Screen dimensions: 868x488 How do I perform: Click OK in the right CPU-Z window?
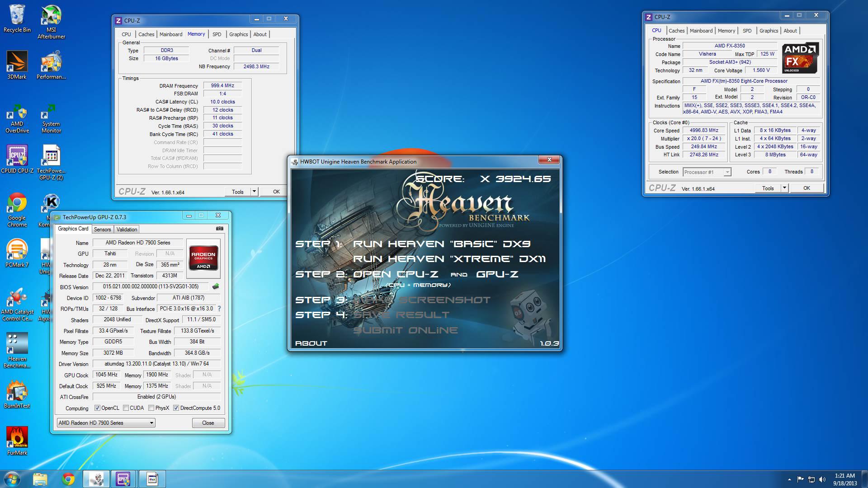[x=807, y=188]
